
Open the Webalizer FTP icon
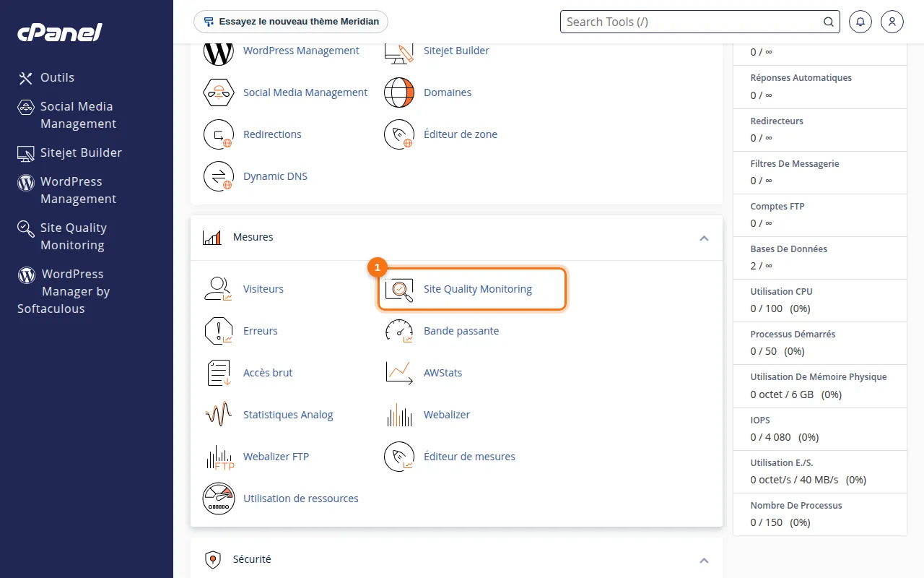point(219,457)
